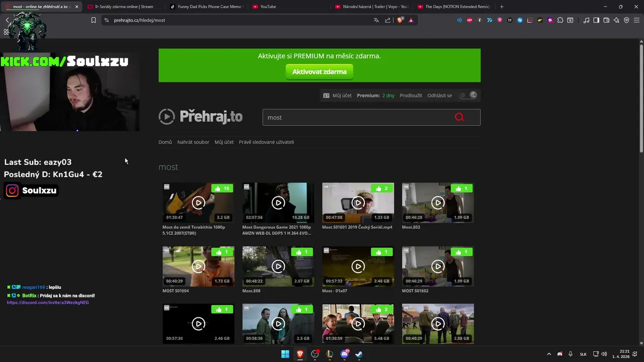Open the Steam taskbar icon
The image size is (644, 362).
pyautogui.click(x=359, y=354)
